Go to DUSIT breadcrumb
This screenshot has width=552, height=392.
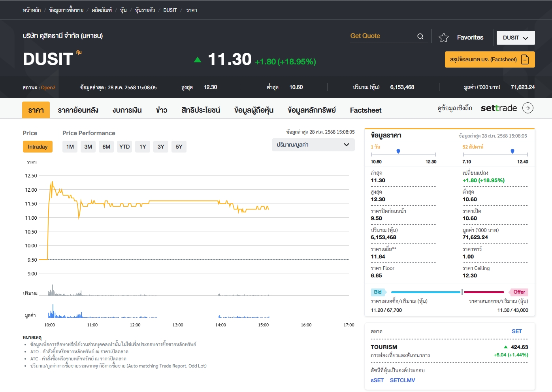pyautogui.click(x=170, y=10)
